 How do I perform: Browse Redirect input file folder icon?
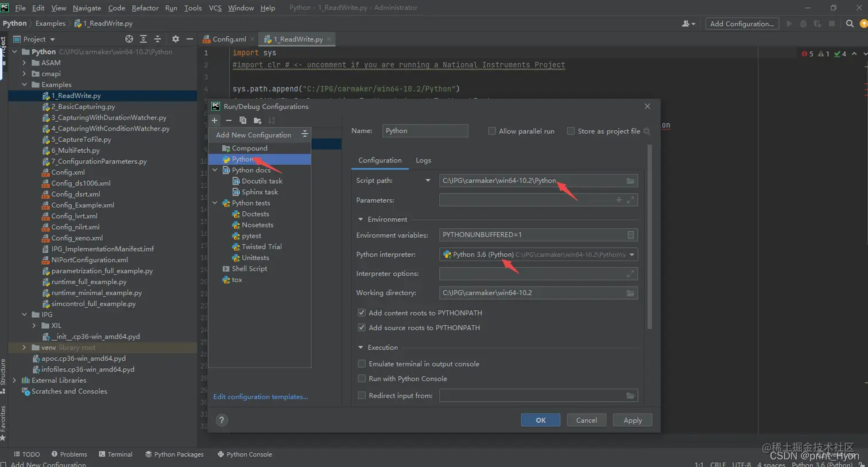click(x=630, y=396)
